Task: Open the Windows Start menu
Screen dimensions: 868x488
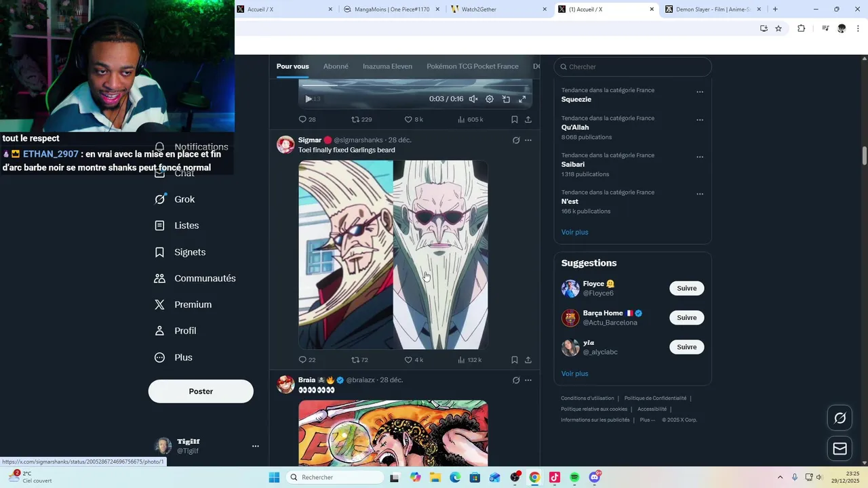Action: (x=274, y=477)
